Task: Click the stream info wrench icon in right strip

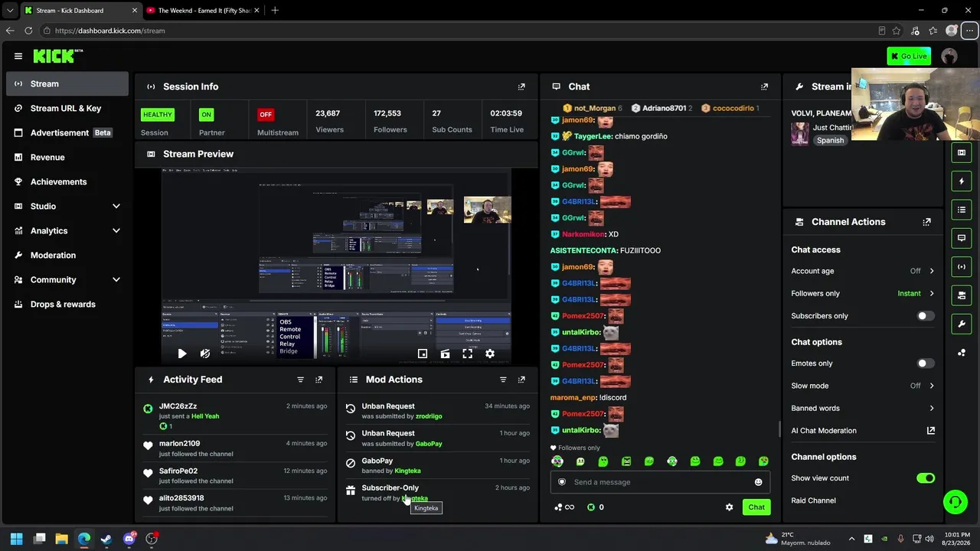Action: coord(962,324)
